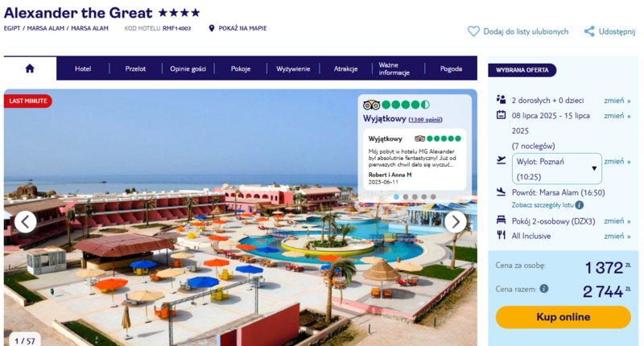Viewport: 644px width, 346px height.
Task: Click info icon next to flight details
Action: click(x=579, y=205)
